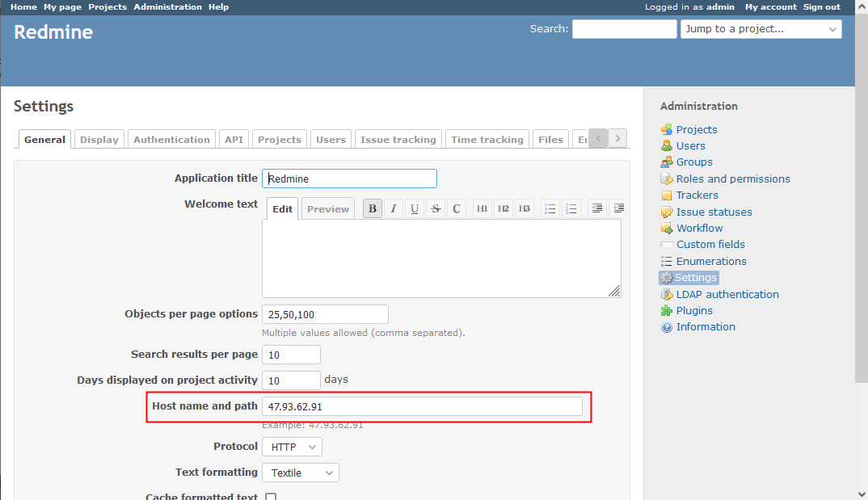Insert an ordered numbered list

[571, 208]
